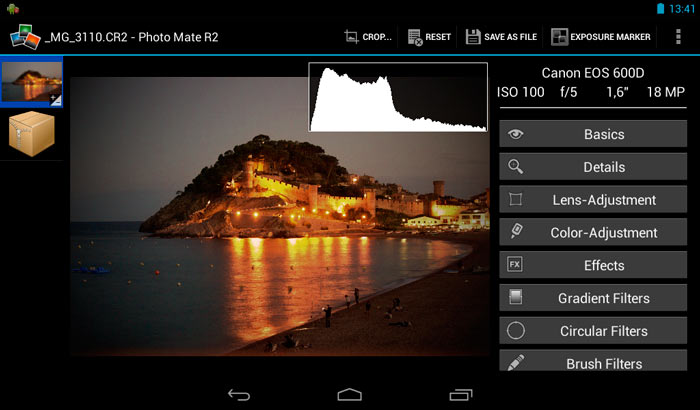Tap the Android recent apps button
This screenshot has width=700, height=410.
[x=461, y=394]
